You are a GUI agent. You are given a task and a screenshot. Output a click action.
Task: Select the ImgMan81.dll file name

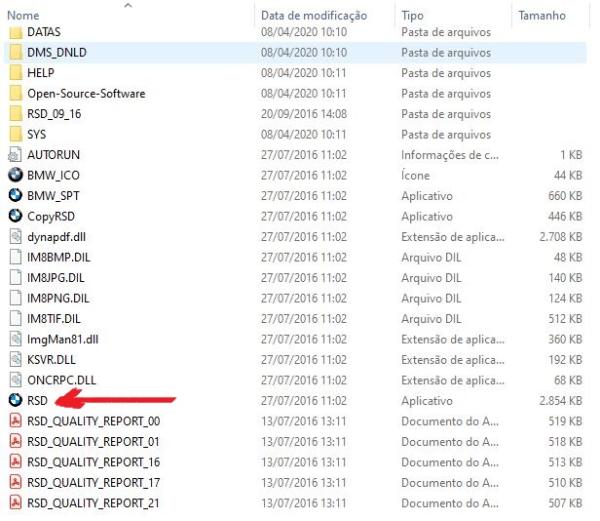63,339
